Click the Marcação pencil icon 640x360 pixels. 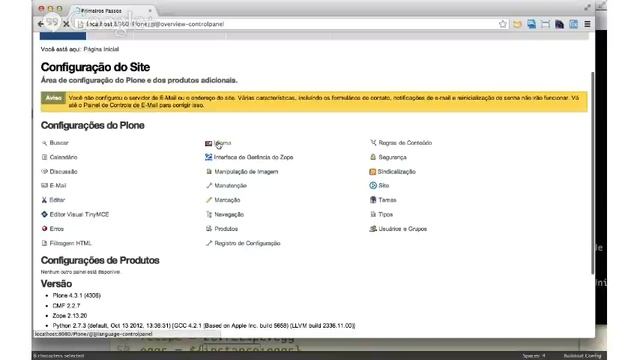coord(209,200)
